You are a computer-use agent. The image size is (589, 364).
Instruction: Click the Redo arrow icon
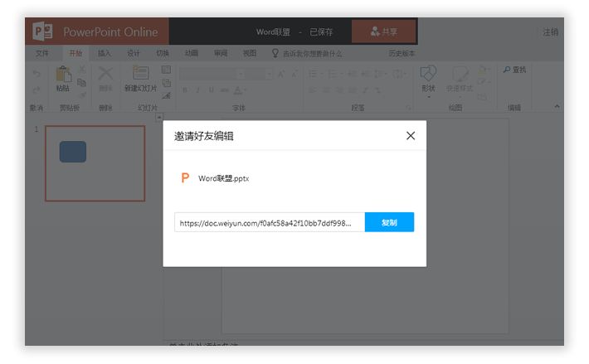[x=37, y=90]
